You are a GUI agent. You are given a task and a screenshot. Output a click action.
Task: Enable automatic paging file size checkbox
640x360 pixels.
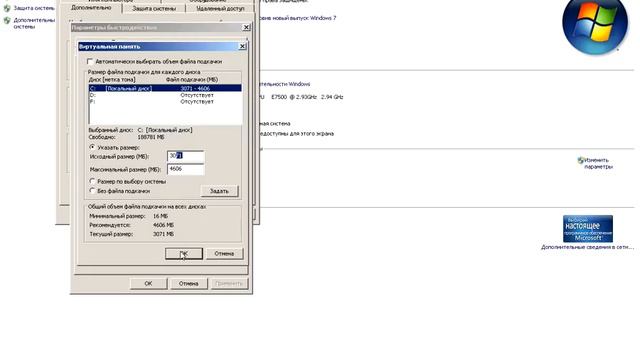(90, 62)
